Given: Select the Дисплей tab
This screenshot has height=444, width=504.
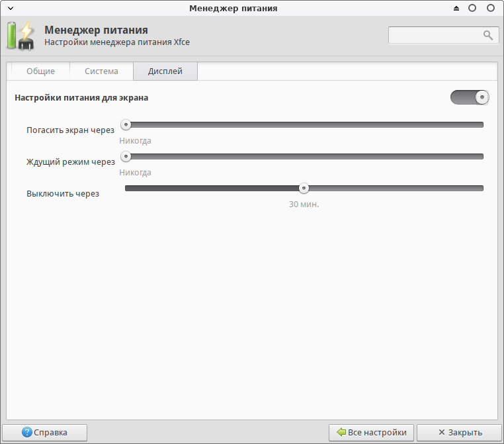Looking at the screenshot, I should pos(165,71).
